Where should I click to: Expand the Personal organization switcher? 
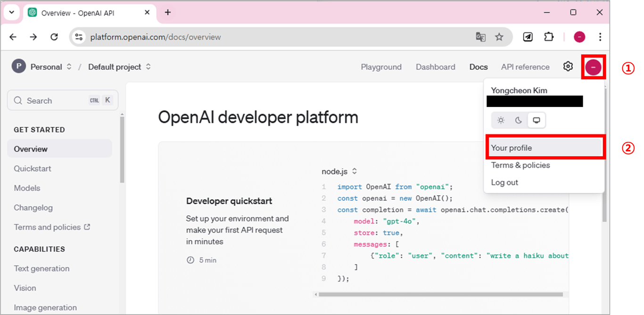69,66
